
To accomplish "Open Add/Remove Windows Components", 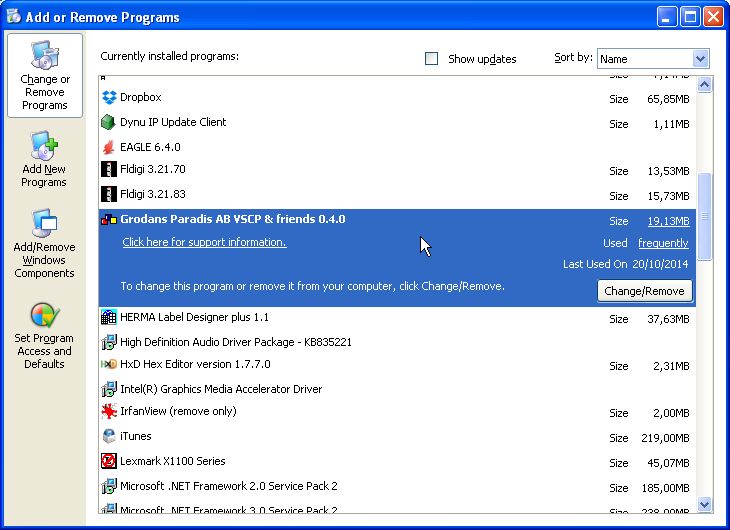I will [44, 245].
